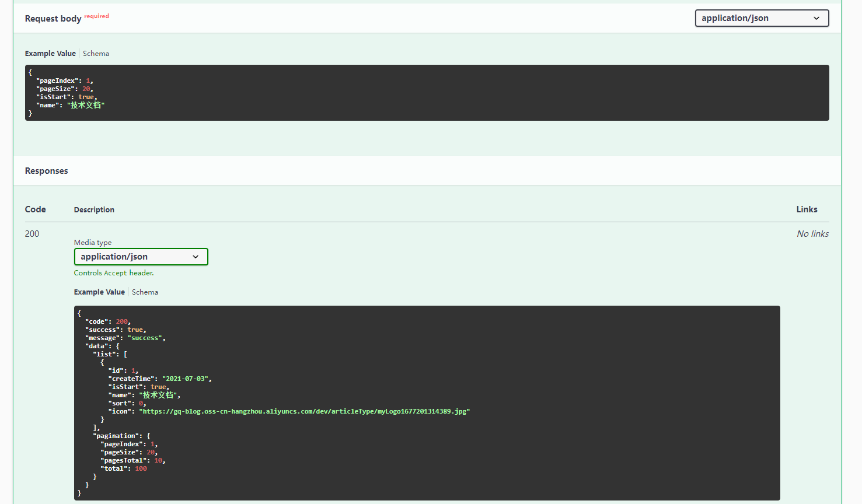The height and width of the screenshot is (504, 862).
Task: Click the "No links" text
Action: (x=812, y=234)
